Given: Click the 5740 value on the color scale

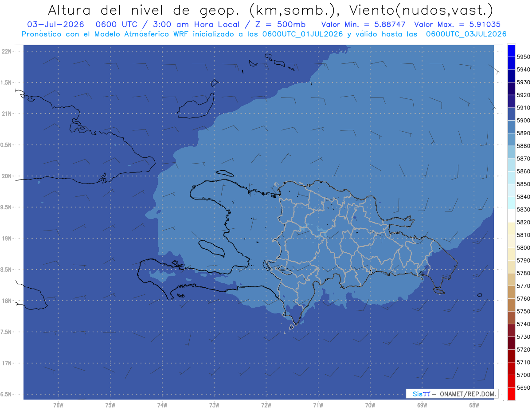Looking at the screenshot, I should pos(523,324).
